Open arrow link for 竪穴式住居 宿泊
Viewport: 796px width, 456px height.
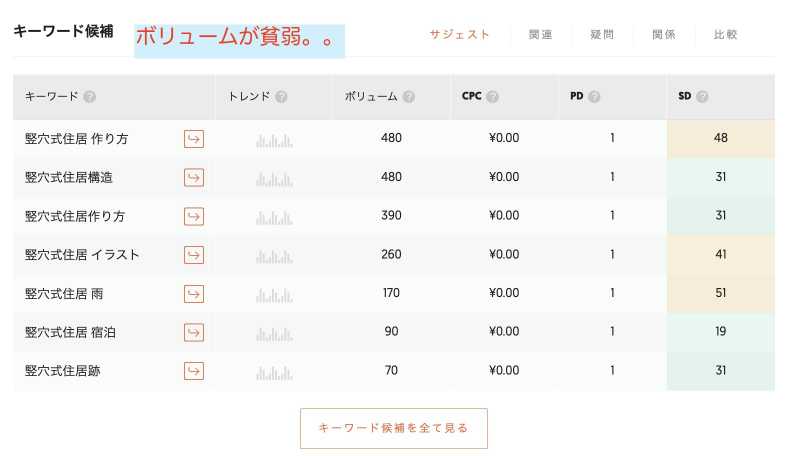click(x=194, y=332)
